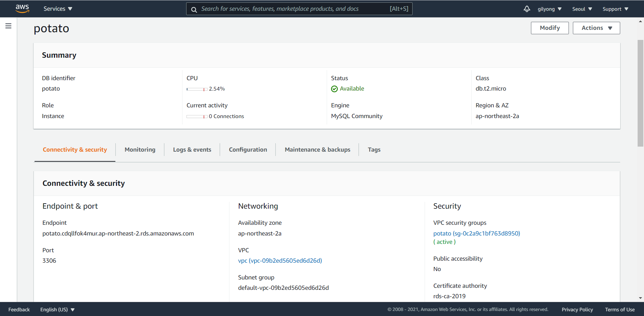Open the gilyong account dropdown
This screenshot has height=316, width=644.
coord(549,9)
